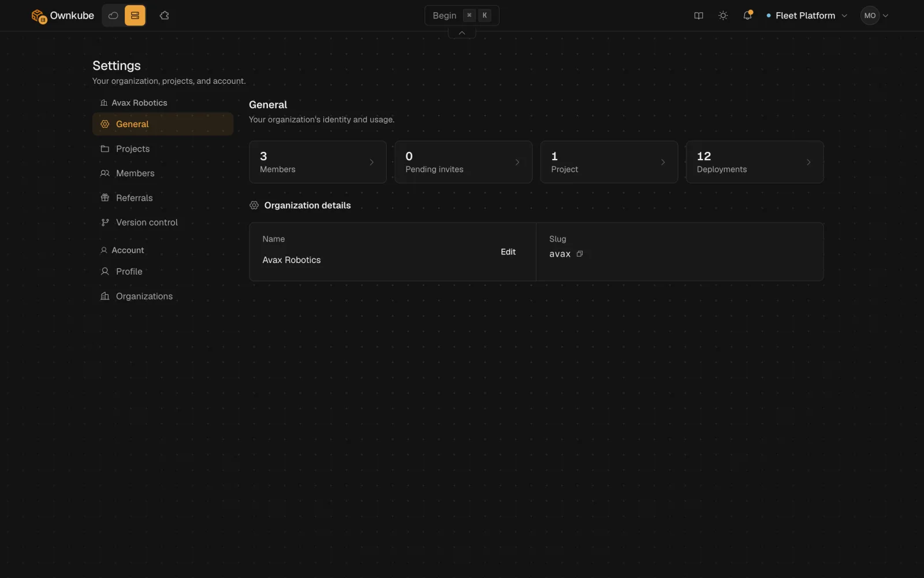Open Organizations settings page
Viewport: 924px width, 578px height.
tap(163, 296)
